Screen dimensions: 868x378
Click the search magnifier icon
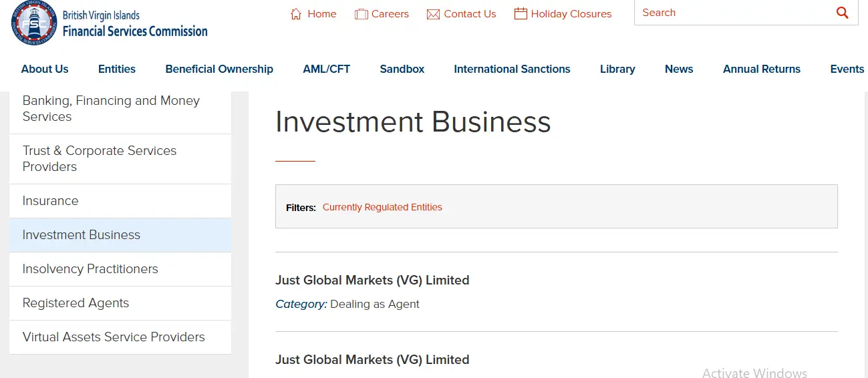pos(842,13)
